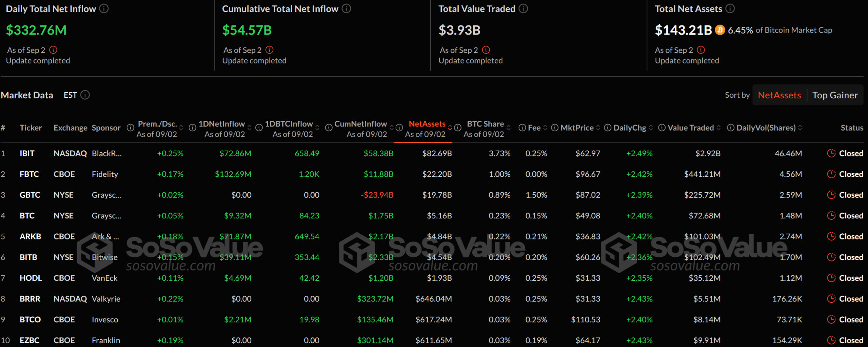This screenshot has height=347, width=868.
Task: Open BITB ticker link
Action: (28, 257)
